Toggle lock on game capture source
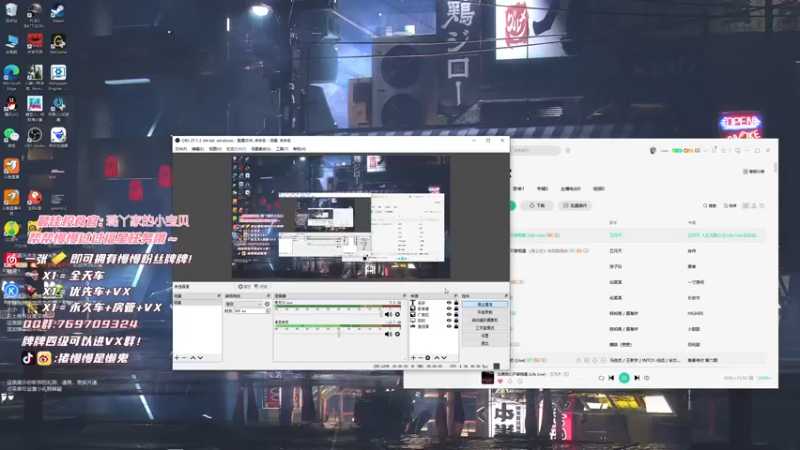 [456, 327]
